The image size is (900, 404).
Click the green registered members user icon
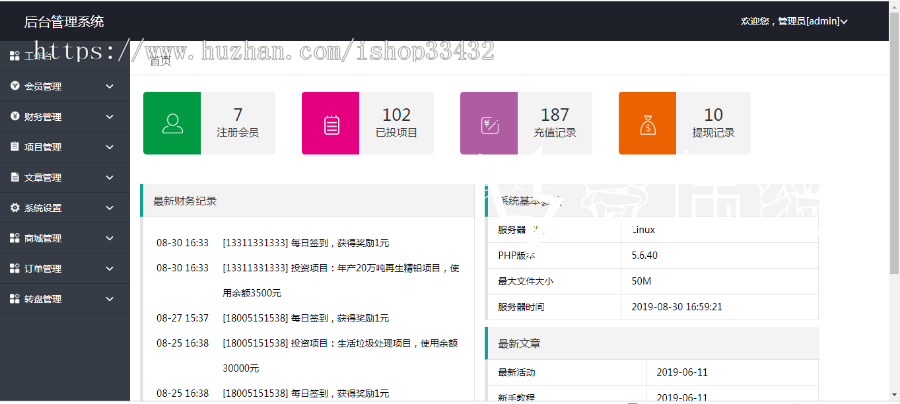(172, 123)
